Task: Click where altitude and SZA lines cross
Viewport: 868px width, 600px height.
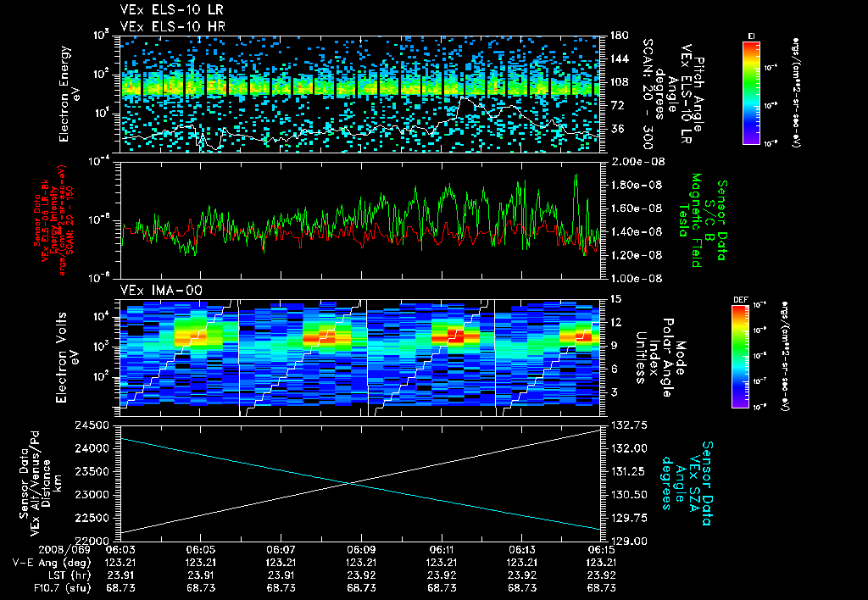Action: (350, 483)
